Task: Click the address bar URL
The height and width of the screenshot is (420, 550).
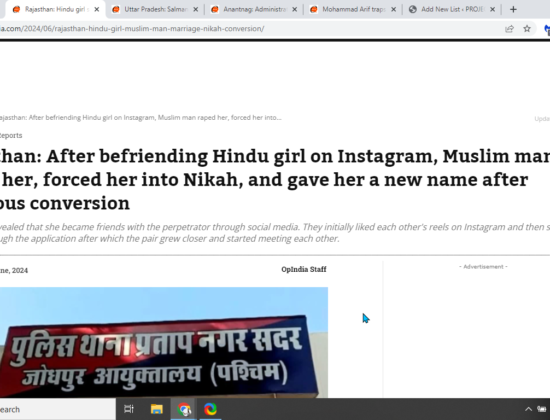Action: pyautogui.click(x=132, y=29)
